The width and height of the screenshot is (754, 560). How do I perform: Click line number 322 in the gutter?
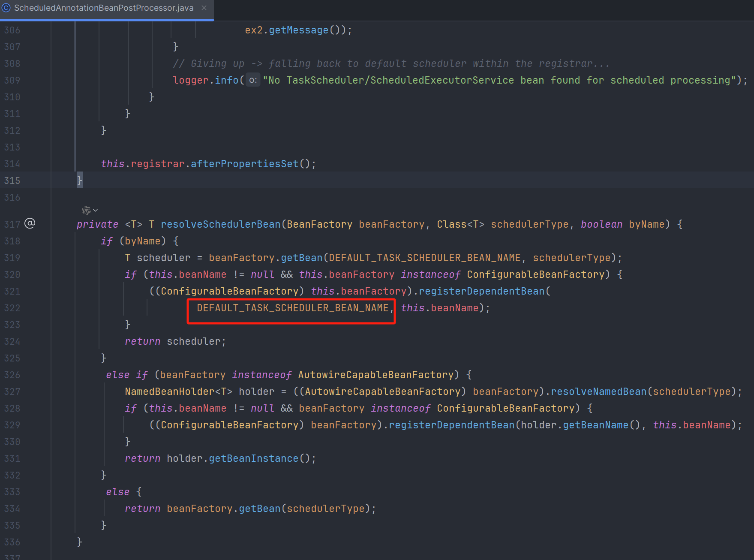click(x=12, y=308)
